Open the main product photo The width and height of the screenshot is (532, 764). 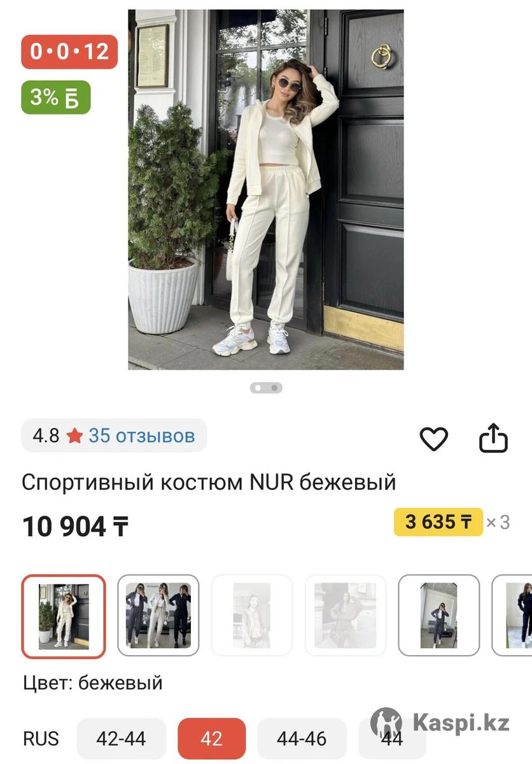tap(266, 190)
